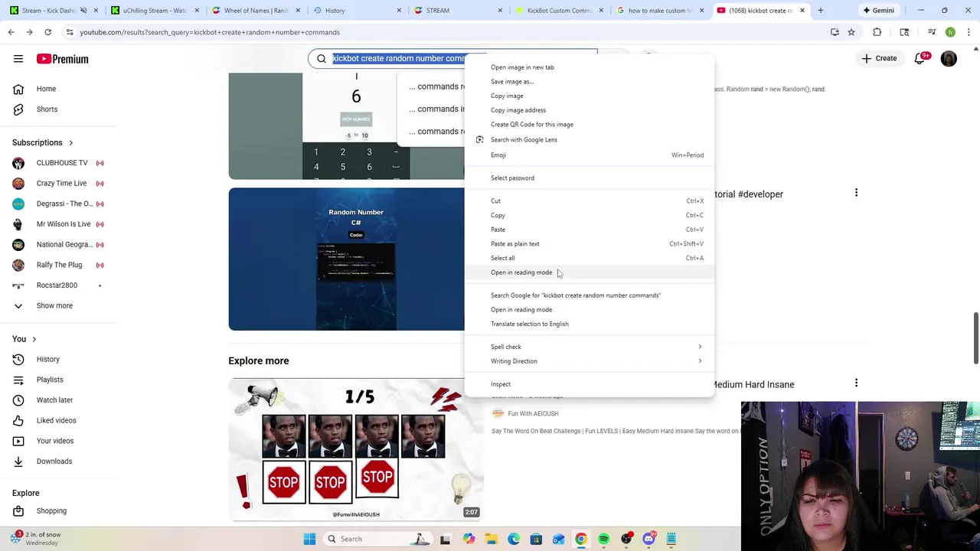Screen dimensions: 980x551
Task: Click the magnifier icon in YouTube search box
Action: [322, 58]
